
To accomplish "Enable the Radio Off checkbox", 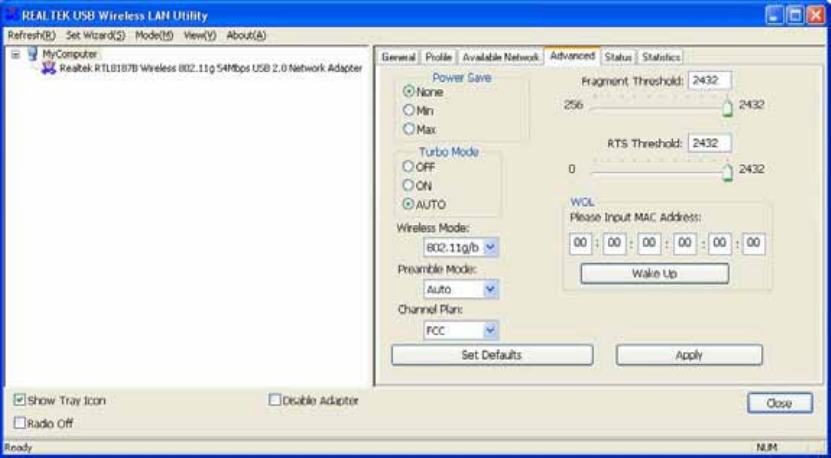I will [20, 423].
